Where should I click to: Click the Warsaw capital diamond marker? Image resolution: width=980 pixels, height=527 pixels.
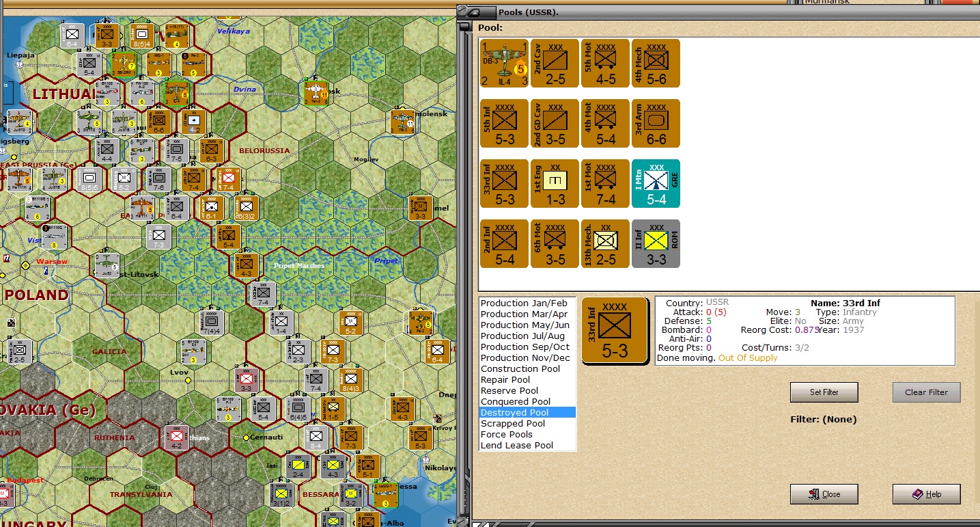[26, 265]
